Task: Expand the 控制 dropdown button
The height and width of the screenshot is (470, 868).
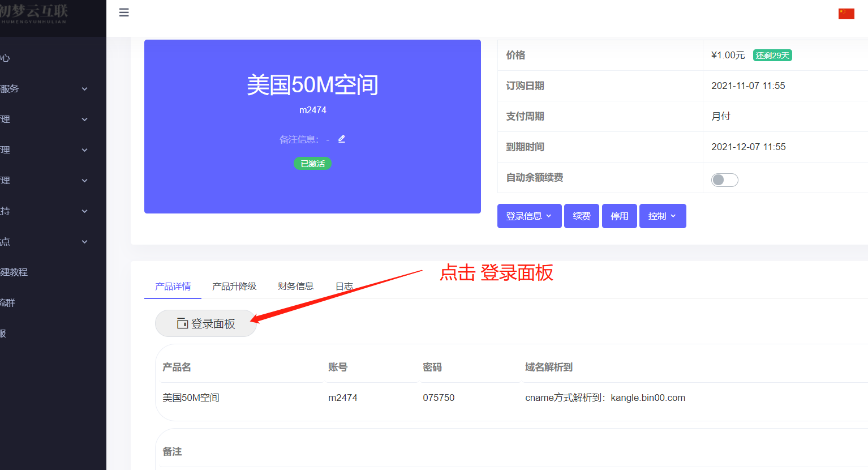Action: pos(662,216)
